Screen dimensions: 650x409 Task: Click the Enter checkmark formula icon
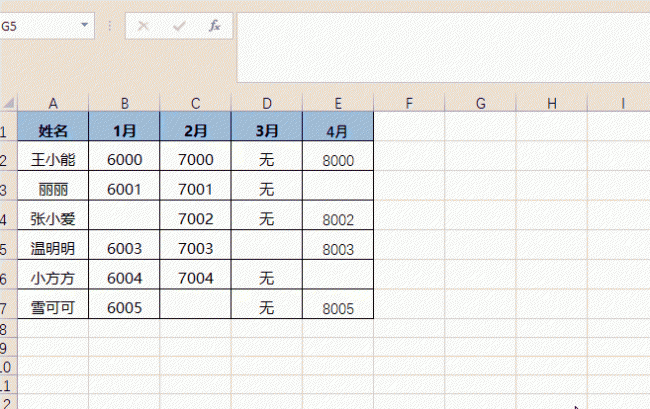click(179, 26)
